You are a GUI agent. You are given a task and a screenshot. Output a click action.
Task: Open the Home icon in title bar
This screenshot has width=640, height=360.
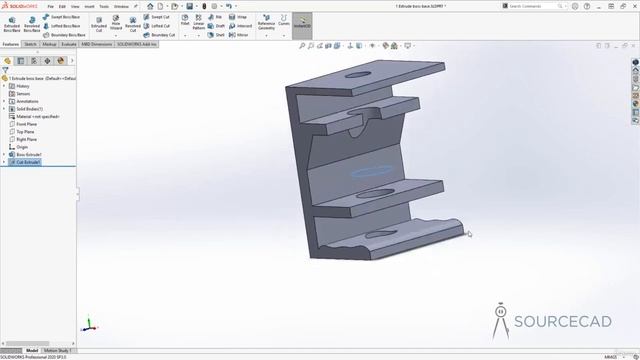pos(150,6)
